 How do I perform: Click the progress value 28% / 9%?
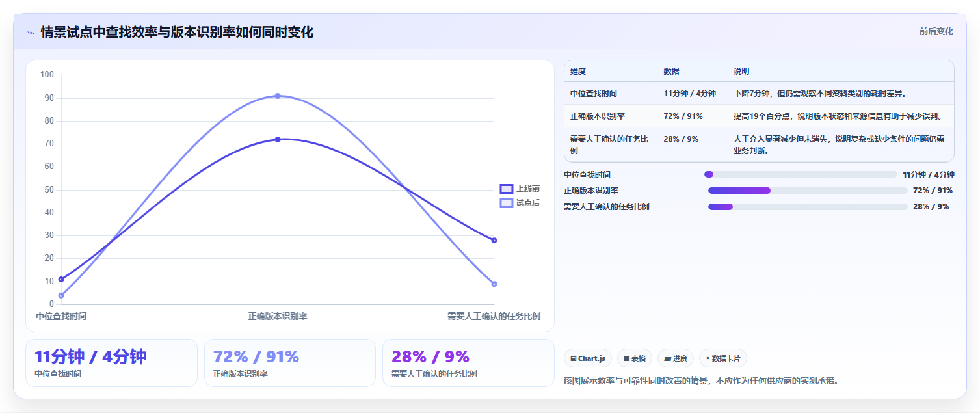[931, 207]
